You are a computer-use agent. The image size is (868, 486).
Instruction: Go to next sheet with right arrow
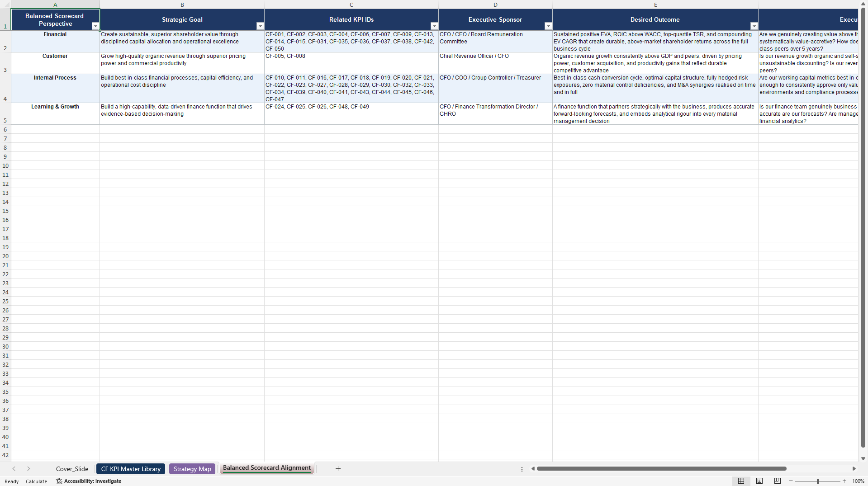[x=28, y=469]
